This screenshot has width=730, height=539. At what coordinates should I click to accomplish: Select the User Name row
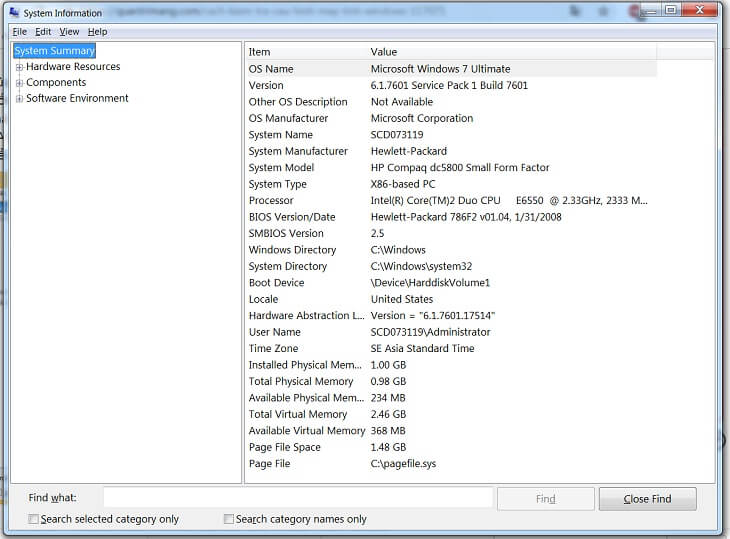pos(452,332)
